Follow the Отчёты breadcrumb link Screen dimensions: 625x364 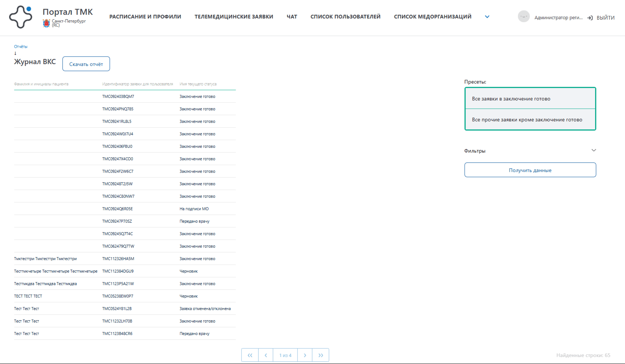21,47
